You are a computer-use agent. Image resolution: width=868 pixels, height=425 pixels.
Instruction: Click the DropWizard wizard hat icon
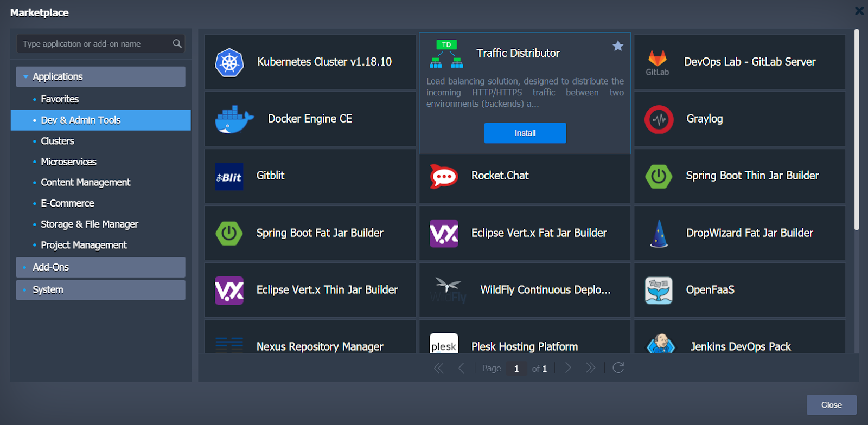pos(659,234)
